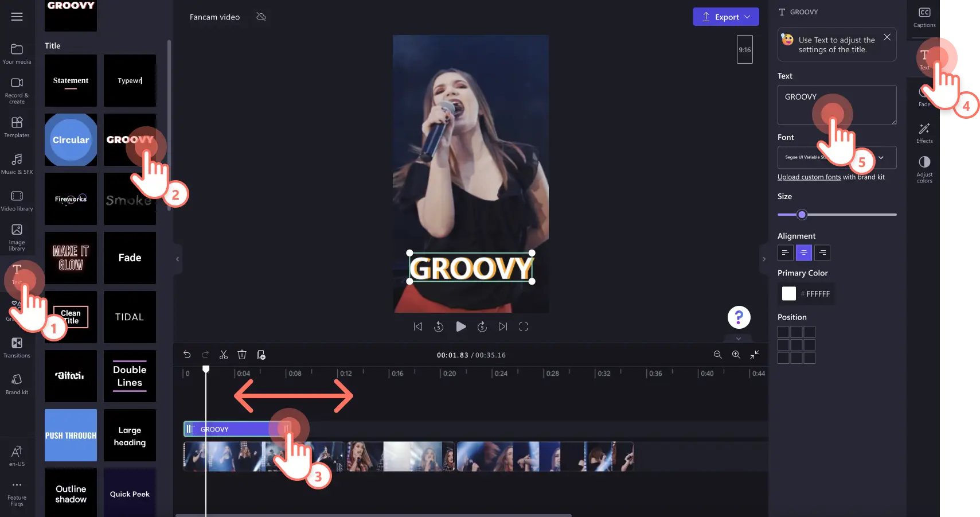Click the cloud sync disabled icon
Viewport: 980px width, 517px height.
(x=261, y=17)
